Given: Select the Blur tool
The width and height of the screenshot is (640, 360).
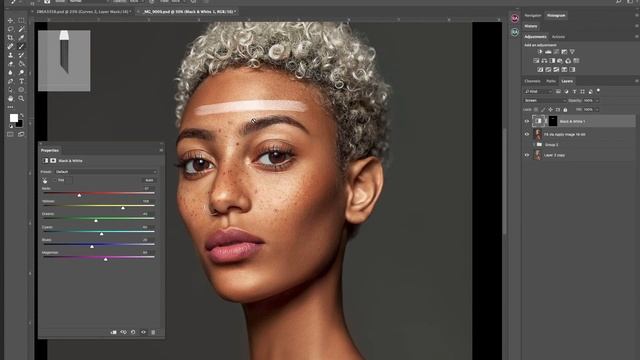Looking at the screenshot, I should point(11,73).
